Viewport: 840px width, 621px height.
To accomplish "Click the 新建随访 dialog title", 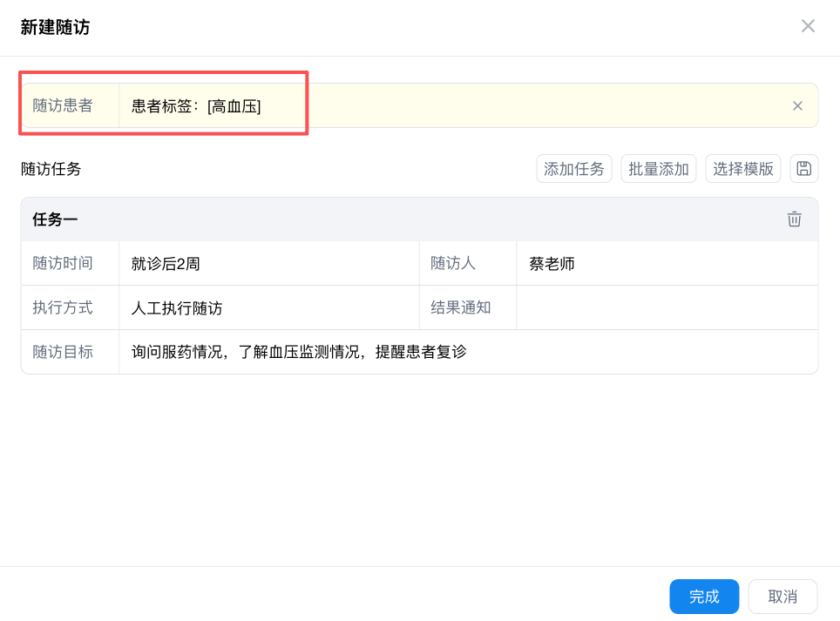I will pos(55,26).
